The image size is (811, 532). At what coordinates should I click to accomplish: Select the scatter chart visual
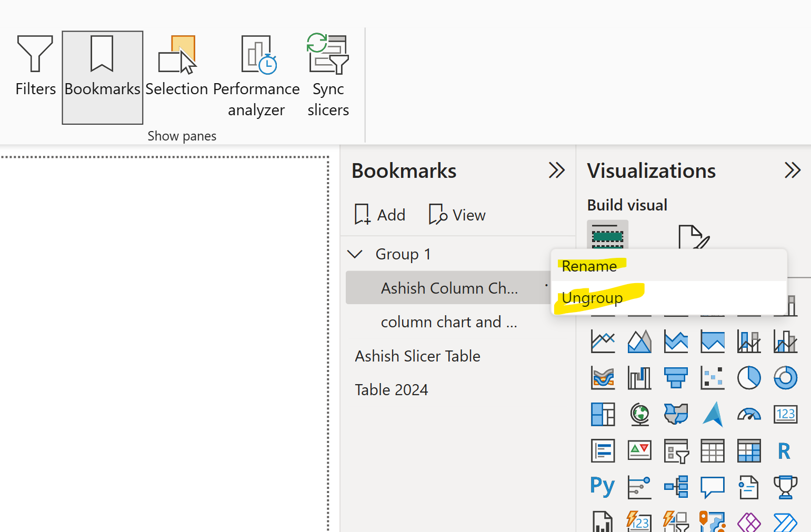[x=713, y=378]
